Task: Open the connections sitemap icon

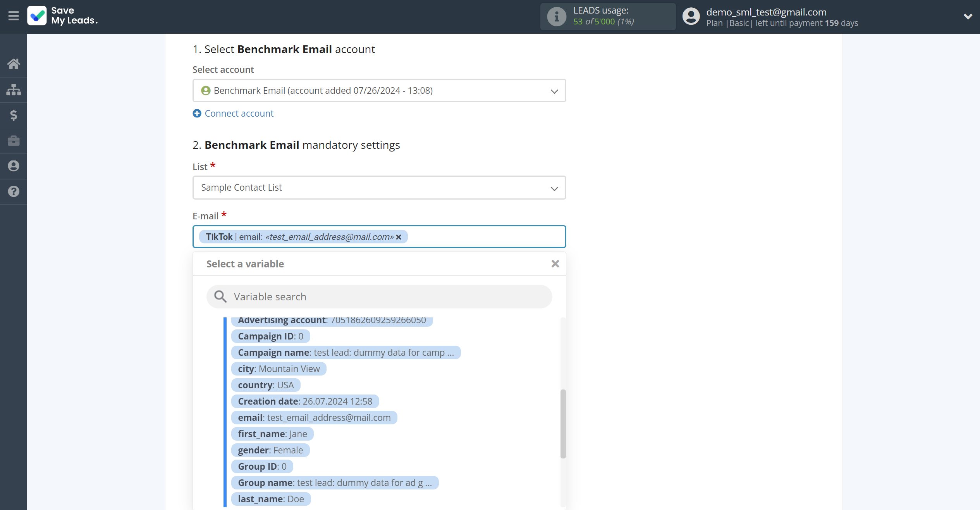Action: (14, 90)
